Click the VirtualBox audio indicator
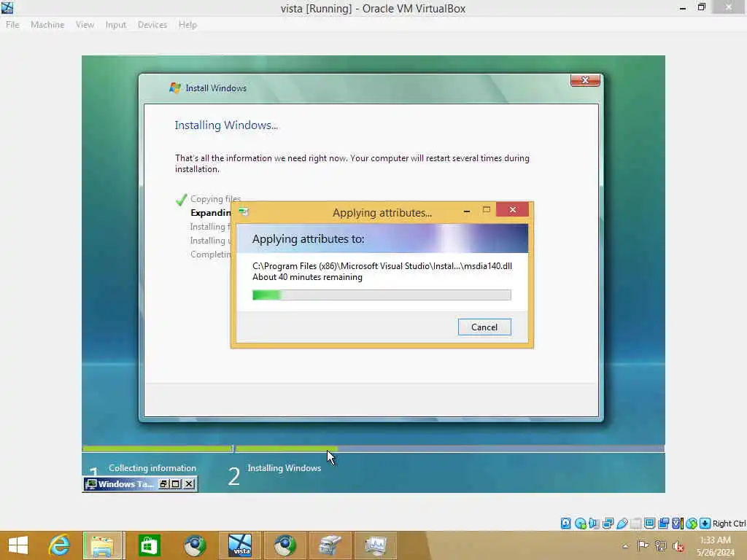The width and height of the screenshot is (747, 560). [x=594, y=524]
